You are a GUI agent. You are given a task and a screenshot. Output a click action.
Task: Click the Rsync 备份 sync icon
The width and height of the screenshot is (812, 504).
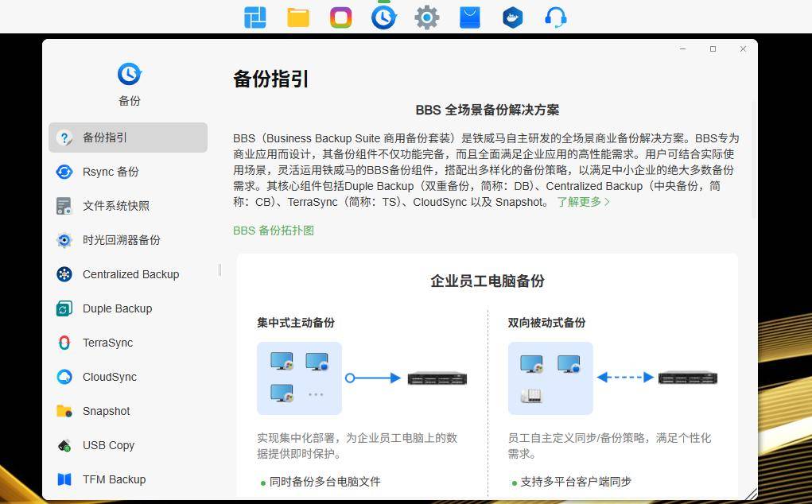[x=64, y=172]
